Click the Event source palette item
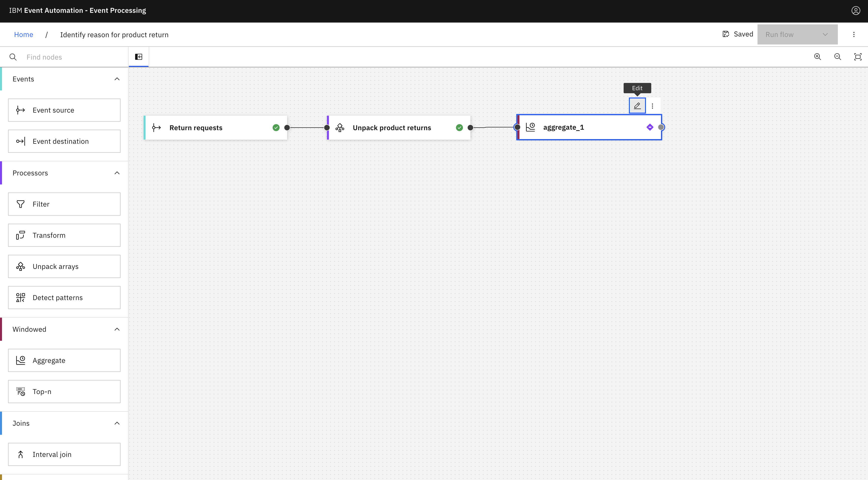This screenshot has height=480, width=868. click(64, 110)
